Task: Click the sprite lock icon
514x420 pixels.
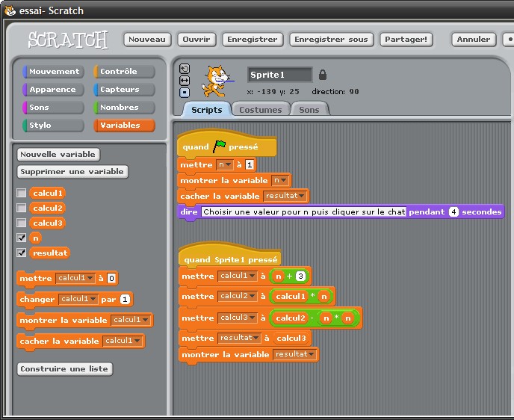Action: (323, 75)
